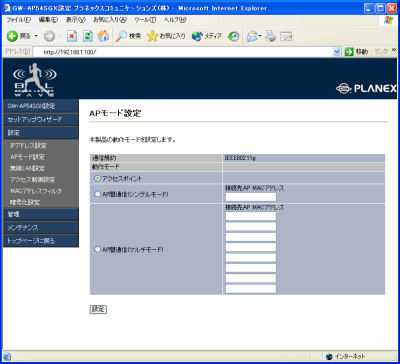Open GW-AP54SGX設定 sidebar item
Viewport: 400px width, 364px height.
click(x=41, y=106)
